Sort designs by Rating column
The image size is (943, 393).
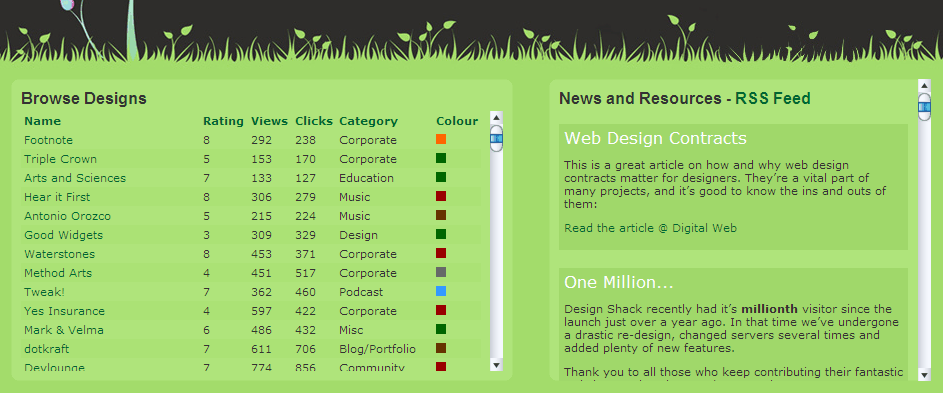pyautogui.click(x=223, y=121)
